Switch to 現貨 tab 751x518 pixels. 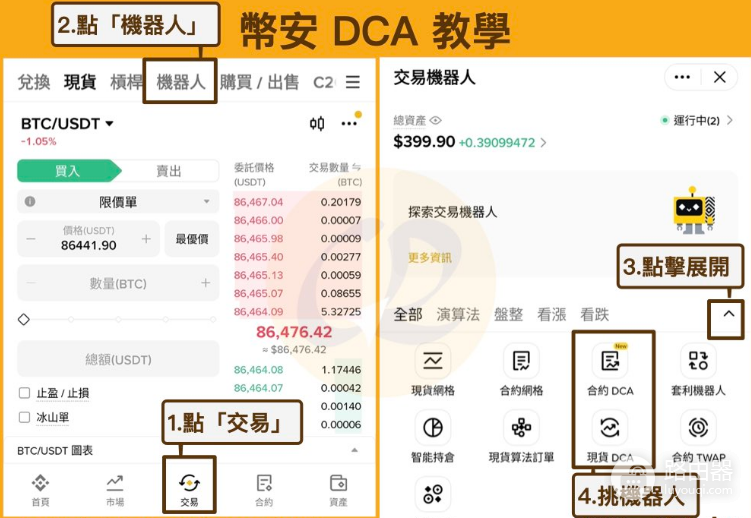click(80, 82)
